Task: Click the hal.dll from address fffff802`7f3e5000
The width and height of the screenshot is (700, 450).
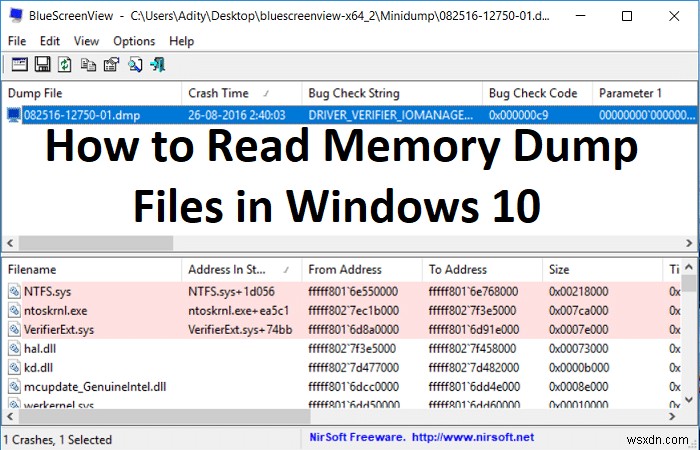Action: pos(352,349)
